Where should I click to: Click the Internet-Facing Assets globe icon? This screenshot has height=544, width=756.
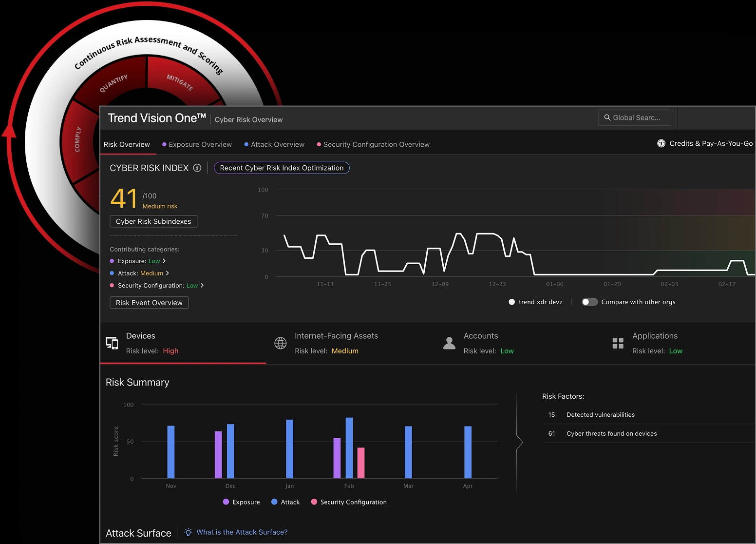[x=281, y=343]
